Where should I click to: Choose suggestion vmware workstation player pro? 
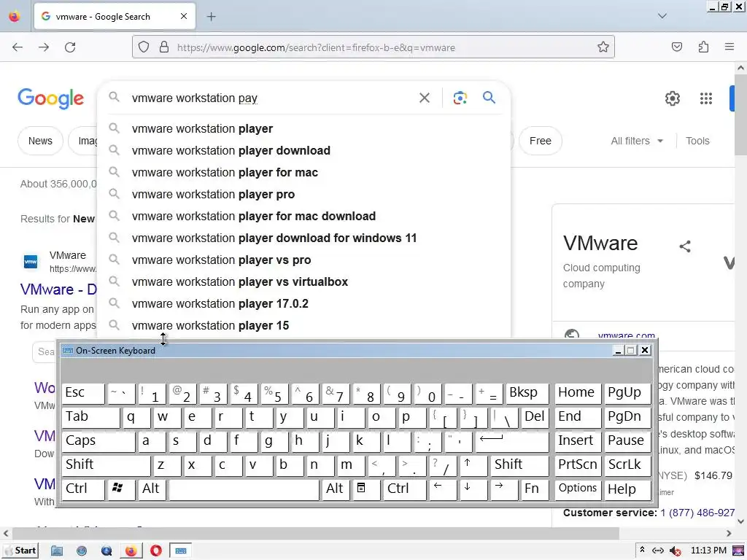tap(304, 194)
